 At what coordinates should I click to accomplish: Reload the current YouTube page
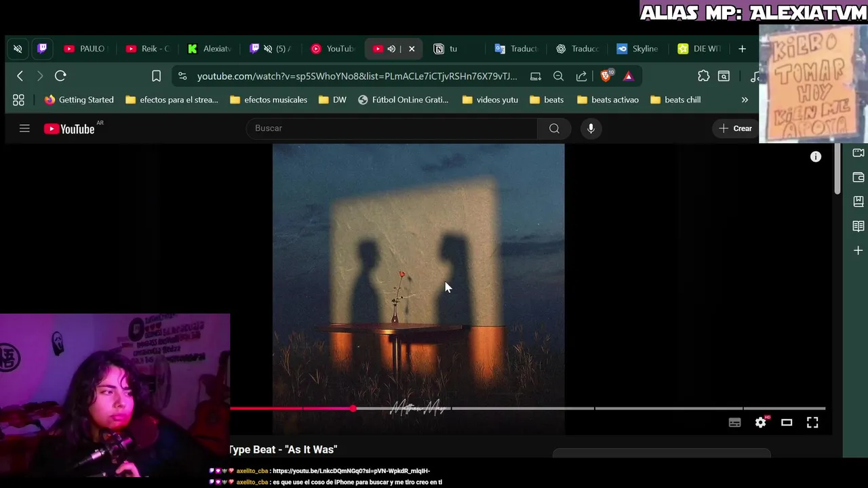click(60, 76)
